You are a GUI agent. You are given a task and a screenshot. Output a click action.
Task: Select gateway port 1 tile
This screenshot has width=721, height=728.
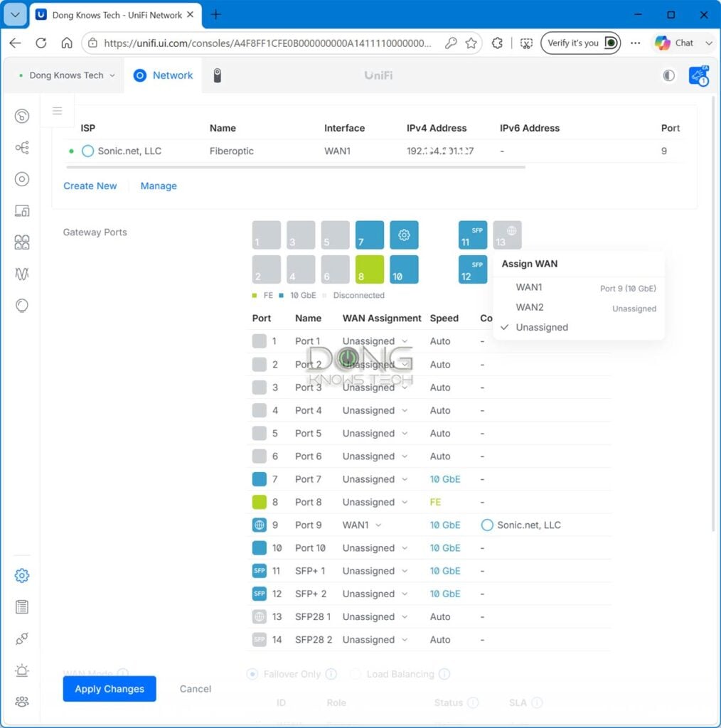(x=267, y=235)
